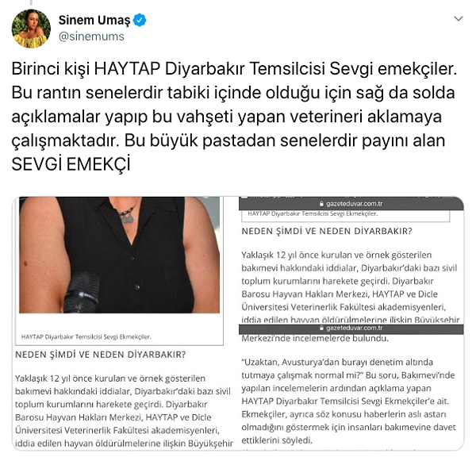Click the NEDEN ŞİMDİ heading in the right screenshot
The height and width of the screenshot is (461, 476).
click(327, 231)
